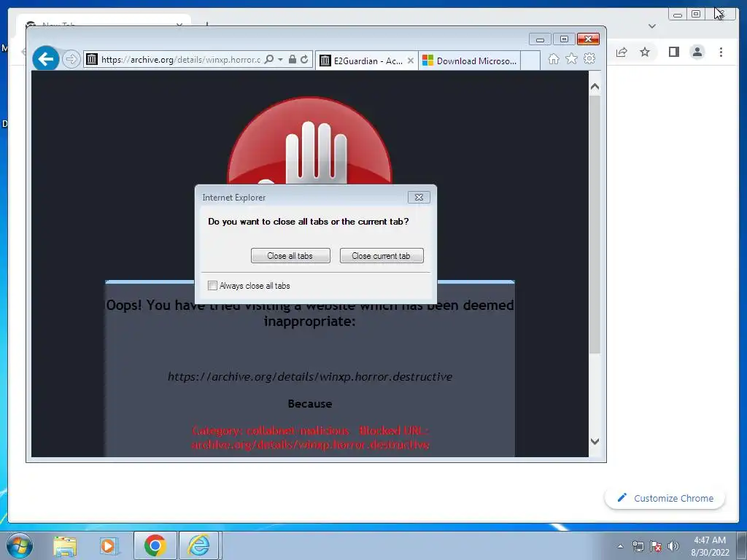Click the IE Home icon
Image resolution: width=747 pixels, height=560 pixels.
(554, 59)
